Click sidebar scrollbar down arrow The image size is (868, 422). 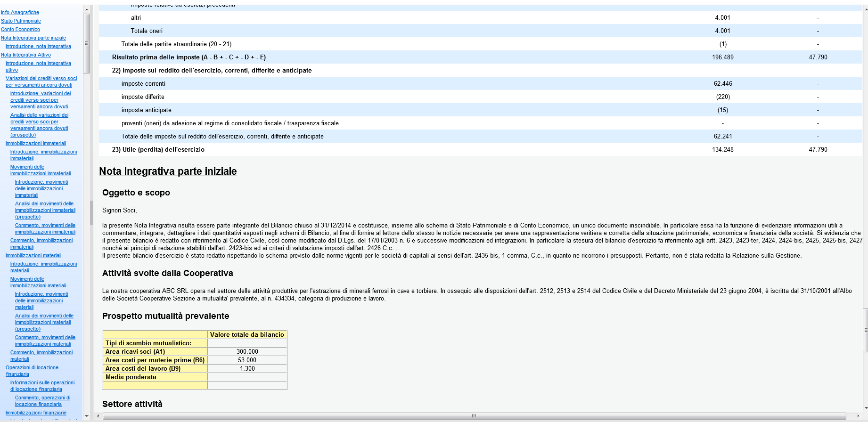[x=86, y=416]
